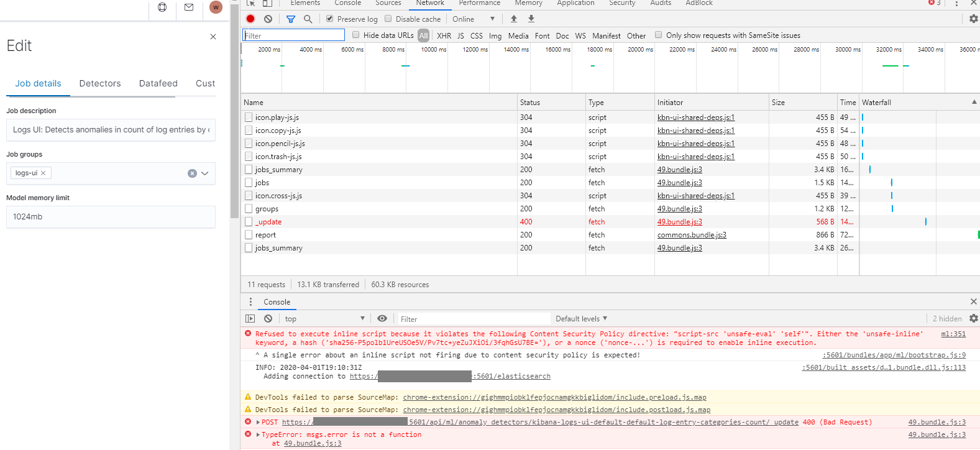The image size is (980, 450).
Task: Switch to the Datafeed tab
Action: click(x=158, y=83)
